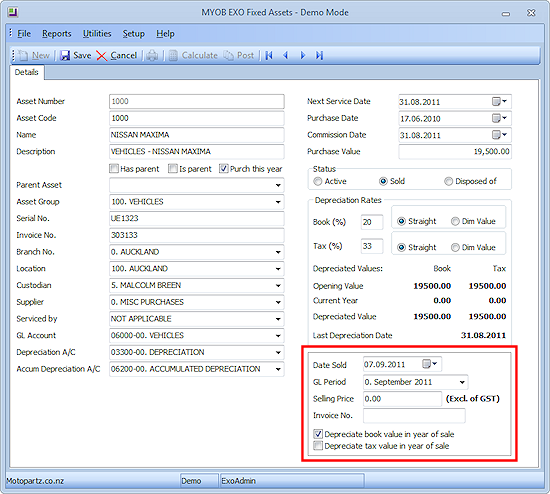Choose Dim Value for Tax rate
The height and width of the screenshot is (494, 550).
pos(455,247)
